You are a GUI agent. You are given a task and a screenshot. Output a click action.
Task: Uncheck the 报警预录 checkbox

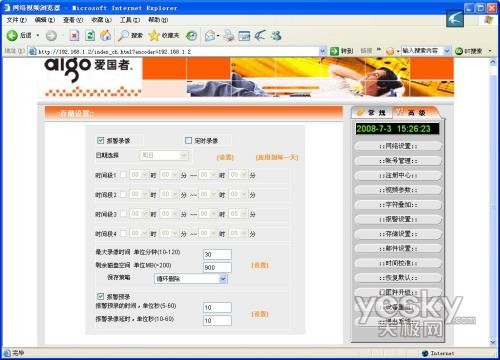pyautogui.click(x=100, y=296)
